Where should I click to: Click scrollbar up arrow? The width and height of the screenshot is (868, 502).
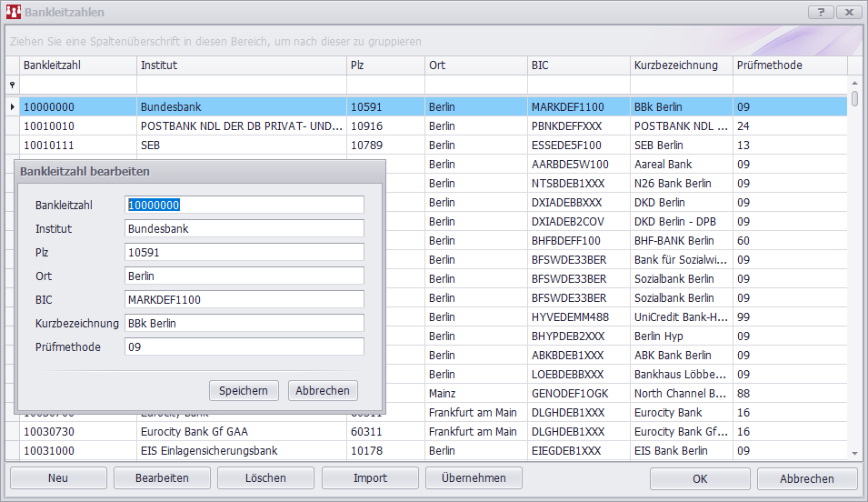[x=854, y=97]
